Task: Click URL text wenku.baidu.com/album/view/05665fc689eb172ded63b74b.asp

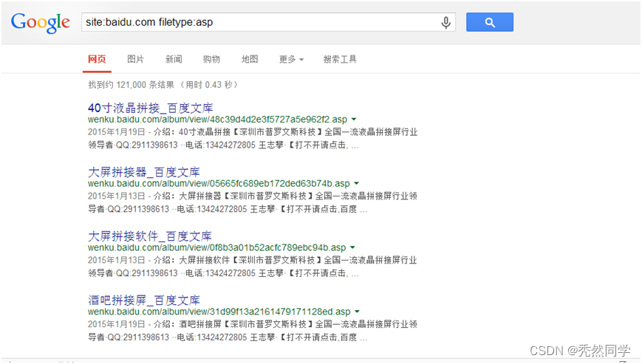Action: click(219, 184)
